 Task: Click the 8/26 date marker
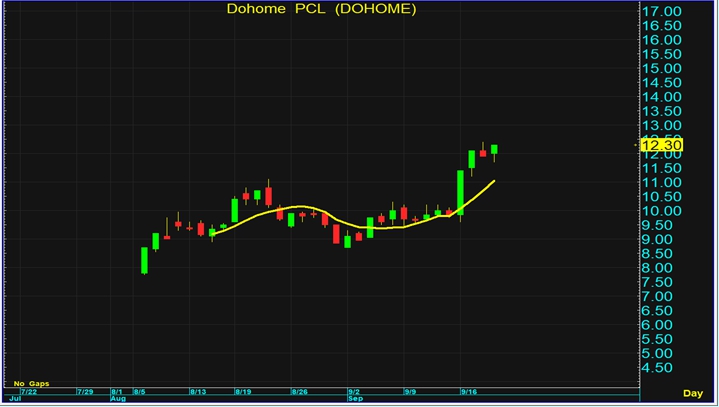299,392
